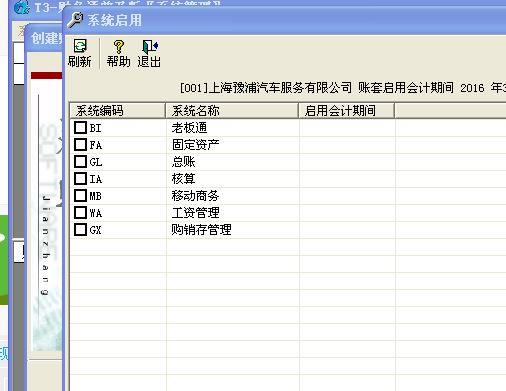Enable the GX 购销存管理 checkbox
Image resolution: width=506 pixels, height=391 pixels.
tap(80, 229)
